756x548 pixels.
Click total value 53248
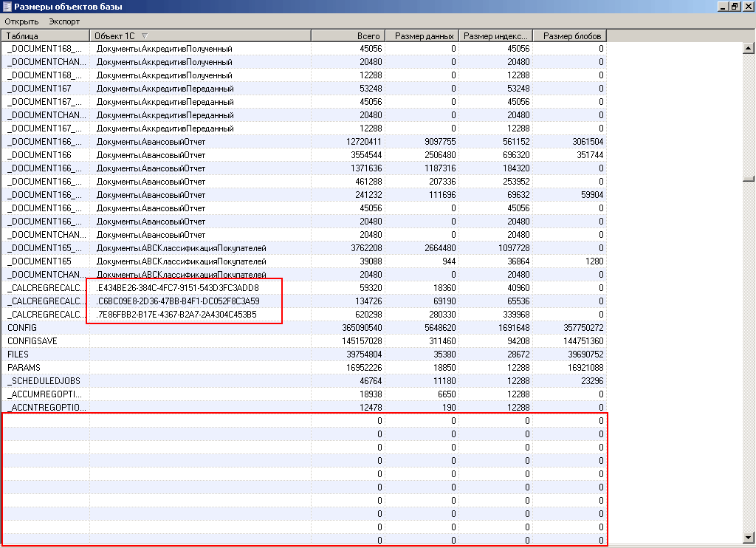pos(371,89)
